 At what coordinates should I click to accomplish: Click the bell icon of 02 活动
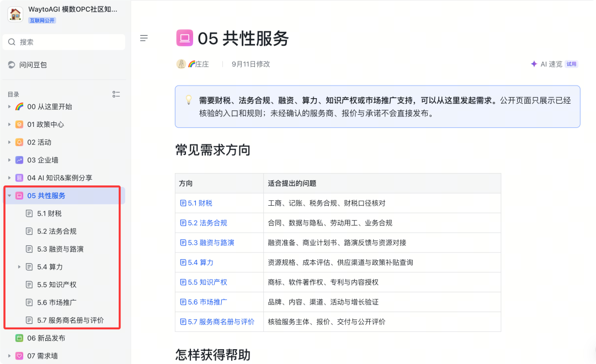pos(19,142)
